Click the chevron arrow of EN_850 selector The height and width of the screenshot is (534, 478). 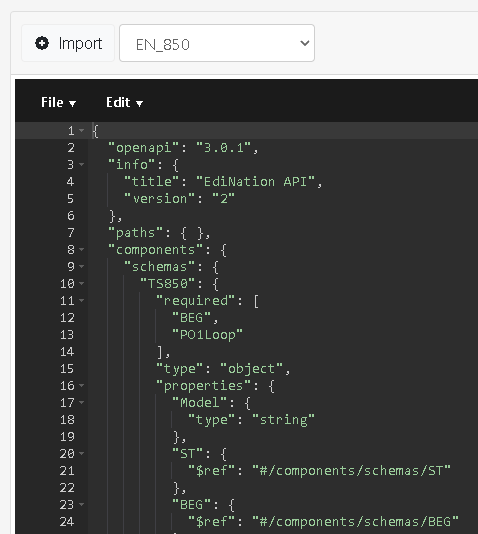pos(305,43)
